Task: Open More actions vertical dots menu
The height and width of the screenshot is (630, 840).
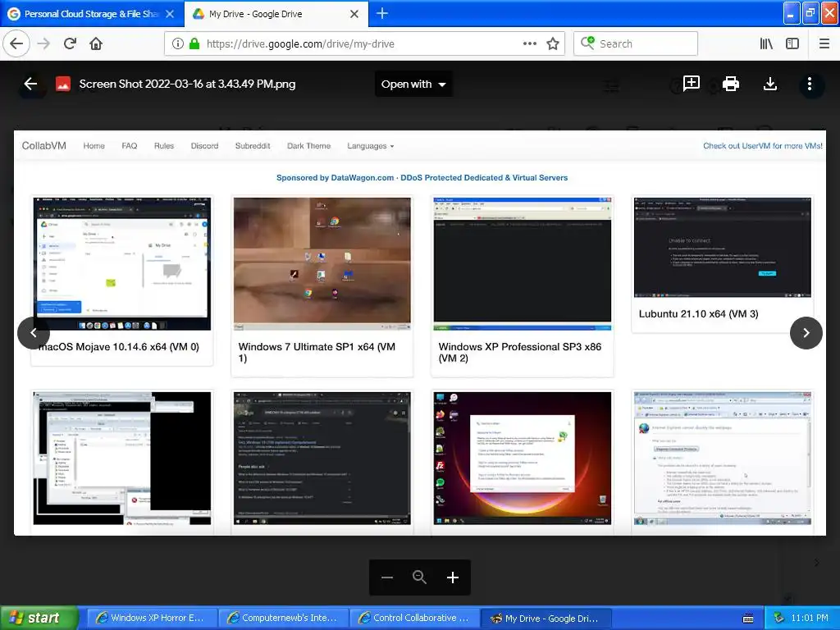Action: pyautogui.click(x=810, y=84)
